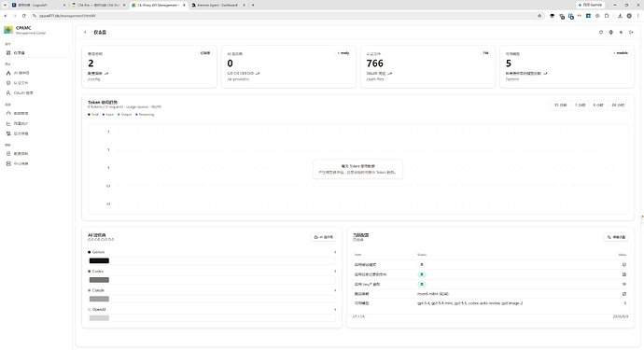Open the browser profile avatar
This screenshot has height=350, width=644.
pos(629,16)
